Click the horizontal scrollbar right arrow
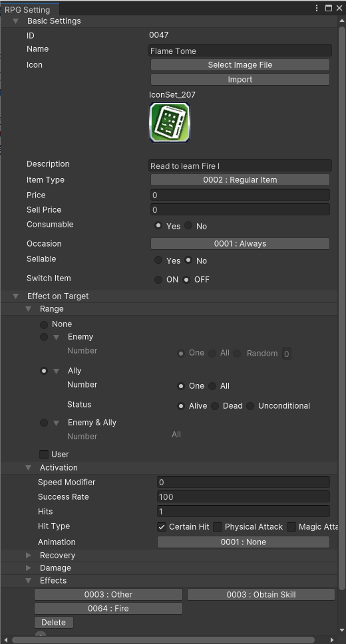This screenshot has height=644, width=346. point(333,640)
